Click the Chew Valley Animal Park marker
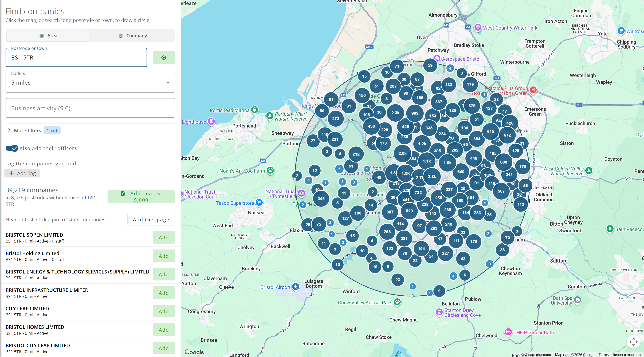Screen dimensions: 644x357 pyautogui.click(x=397, y=302)
